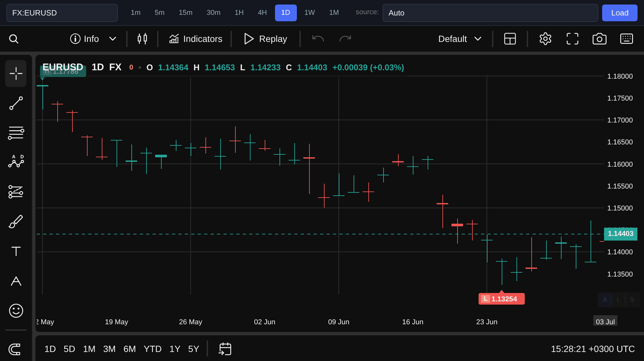This screenshot has width=644, height=361.
Task: Select the text annotation tool
Action: [16, 251]
